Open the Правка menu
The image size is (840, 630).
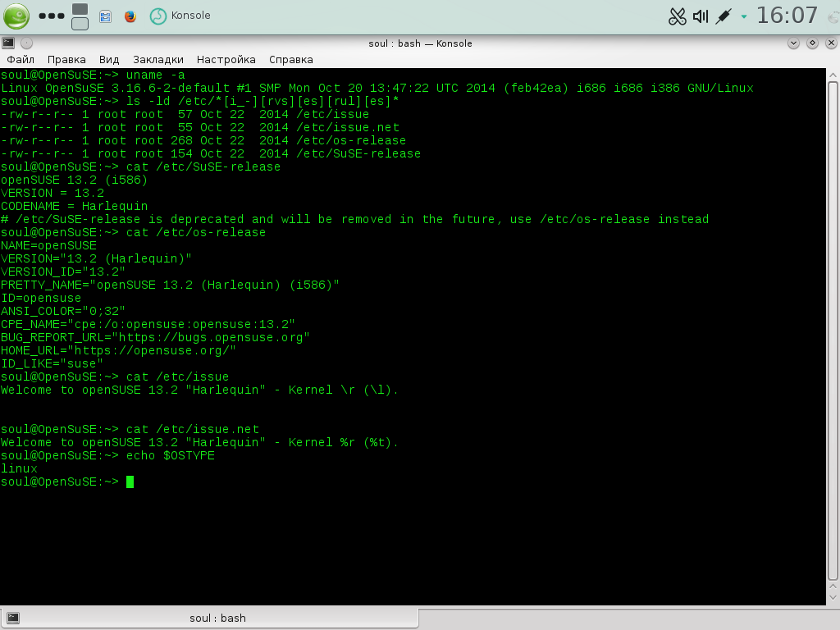pos(66,59)
